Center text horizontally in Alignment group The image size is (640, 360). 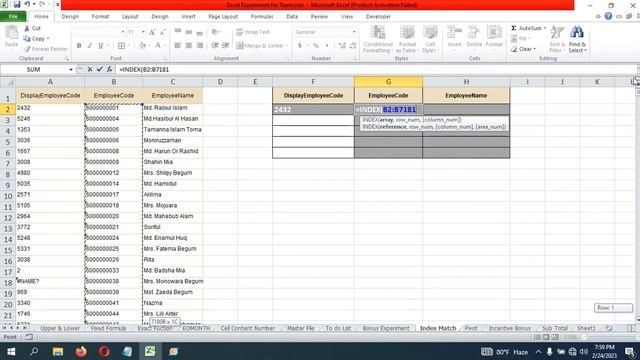click(x=189, y=45)
